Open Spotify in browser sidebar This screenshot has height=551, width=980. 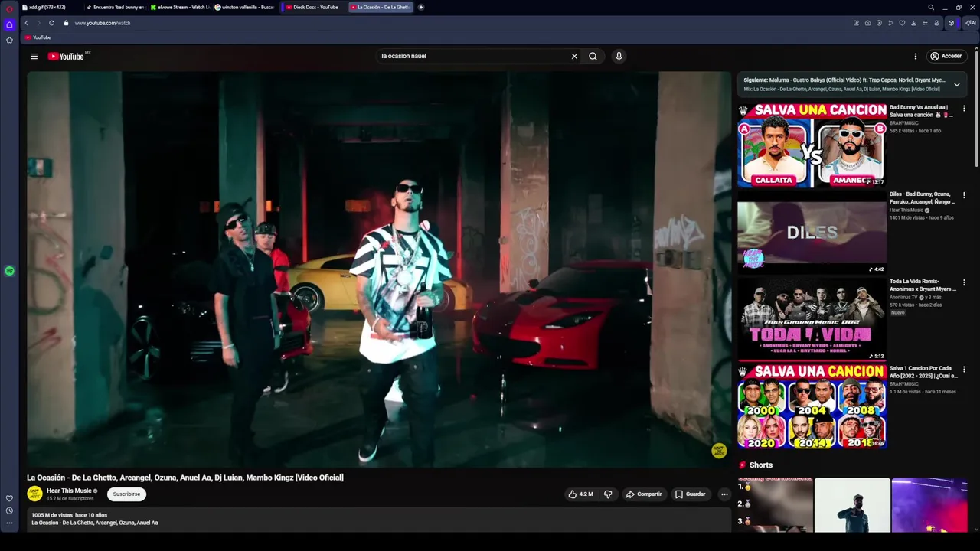9,271
